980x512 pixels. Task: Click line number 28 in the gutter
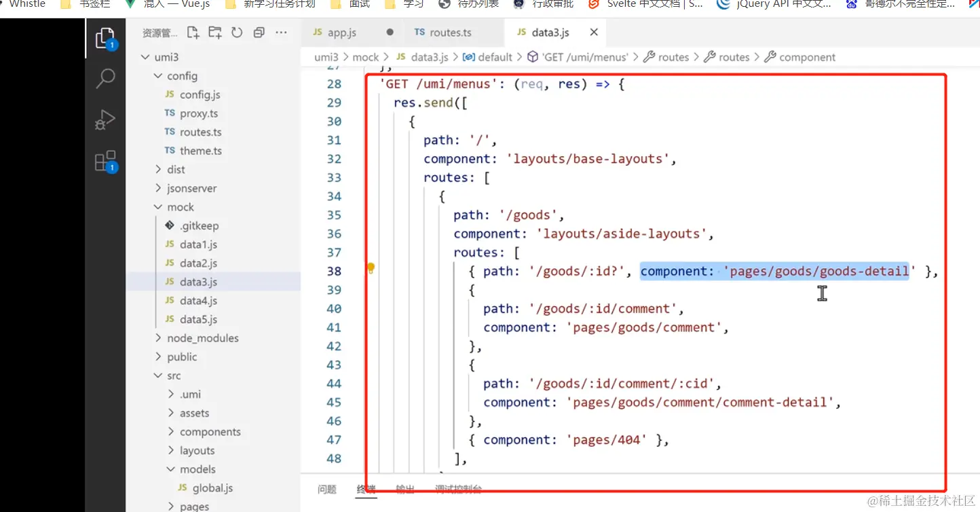pyautogui.click(x=334, y=84)
